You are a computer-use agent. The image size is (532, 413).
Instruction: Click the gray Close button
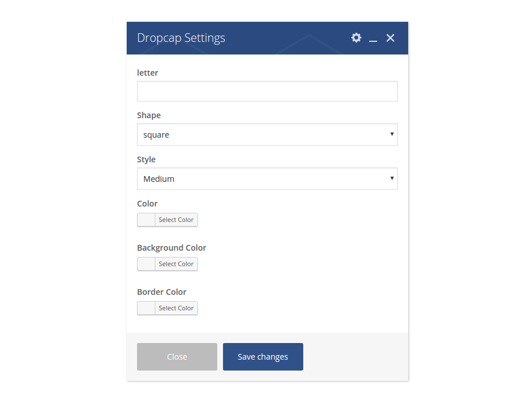[x=177, y=357]
